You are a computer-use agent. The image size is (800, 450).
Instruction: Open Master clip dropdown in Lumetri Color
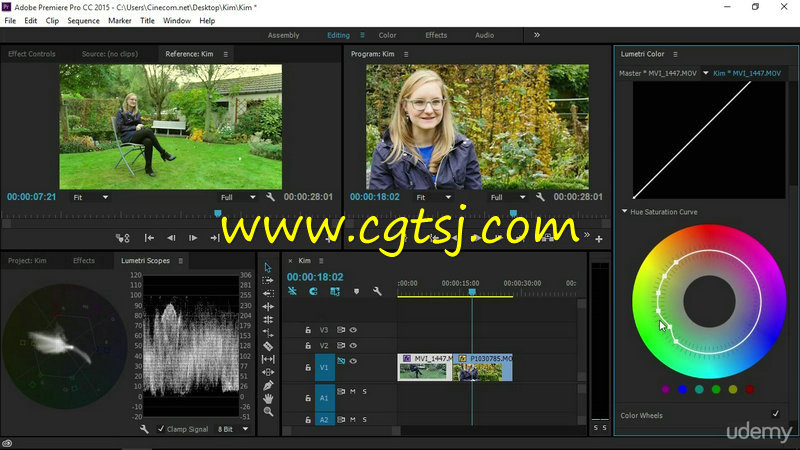coord(706,73)
